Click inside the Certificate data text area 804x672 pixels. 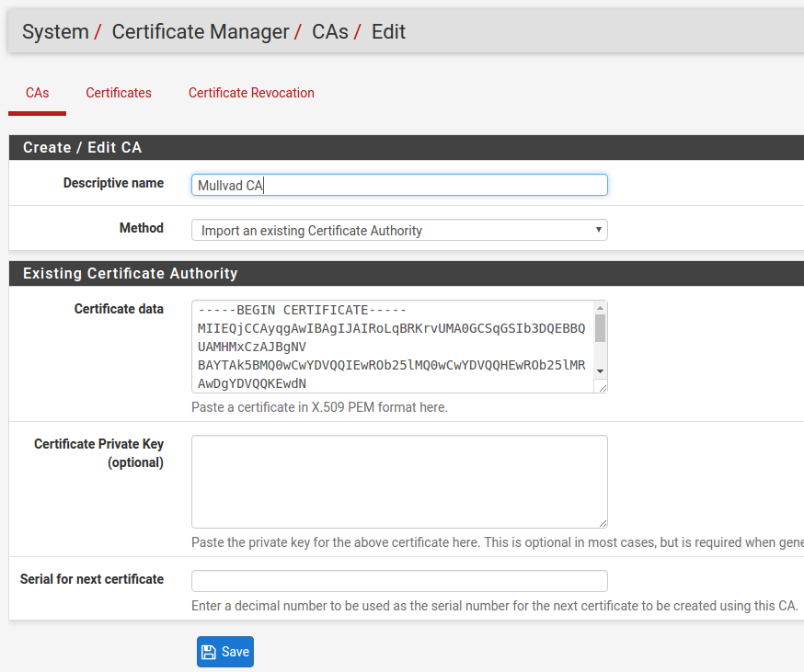391,347
